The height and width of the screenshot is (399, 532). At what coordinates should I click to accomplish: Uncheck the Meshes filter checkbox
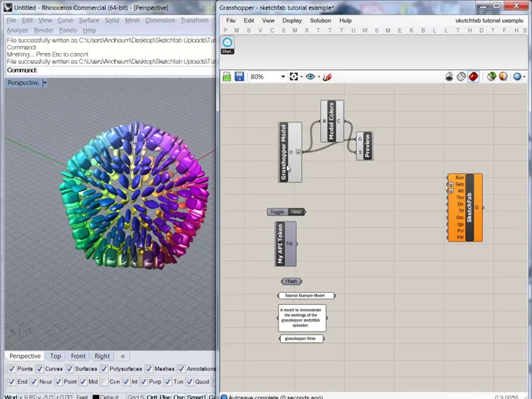coord(149,369)
